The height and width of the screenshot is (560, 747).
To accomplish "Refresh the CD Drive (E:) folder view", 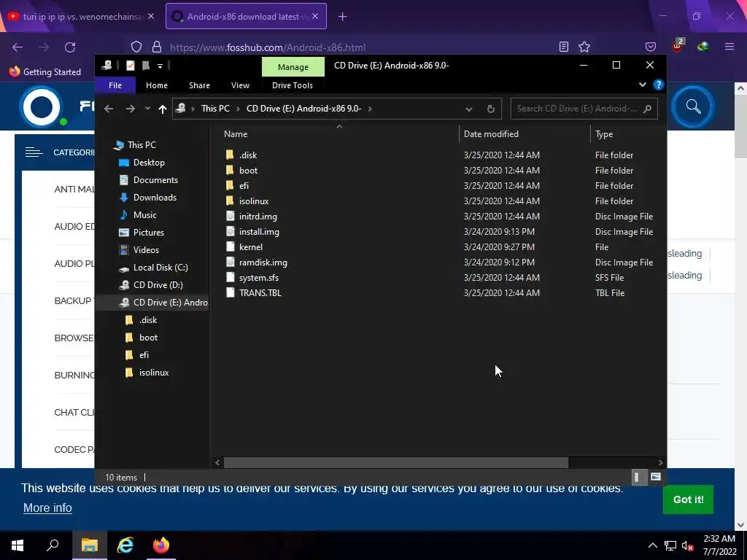I will [x=491, y=109].
